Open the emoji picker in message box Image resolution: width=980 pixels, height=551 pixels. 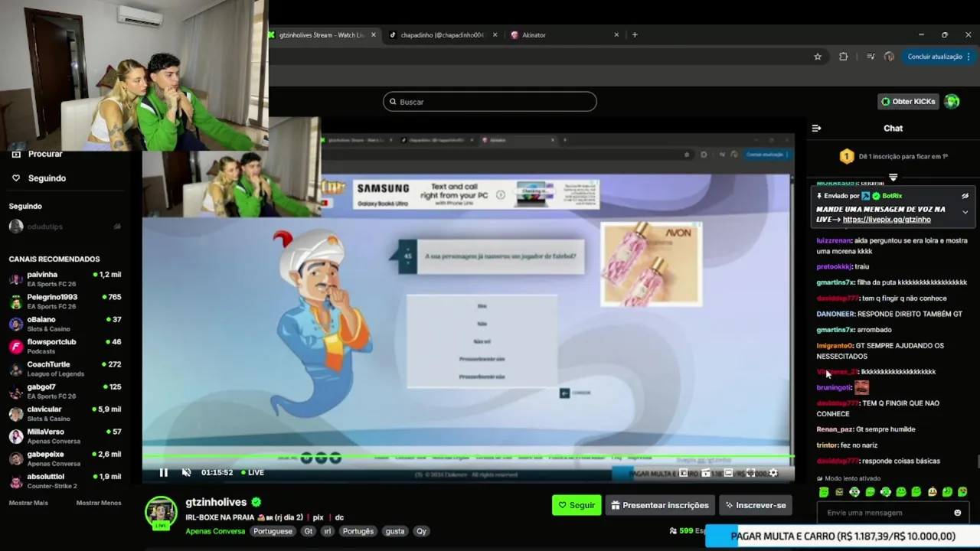pyautogui.click(x=957, y=513)
